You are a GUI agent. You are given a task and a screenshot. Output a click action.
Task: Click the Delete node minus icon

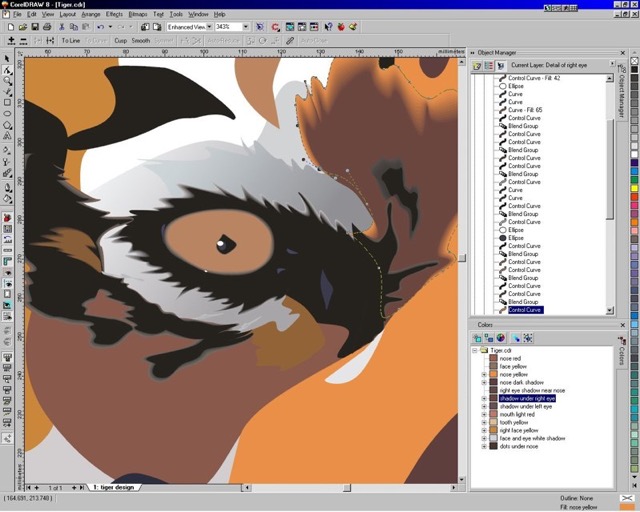click(x=24, y=40)
